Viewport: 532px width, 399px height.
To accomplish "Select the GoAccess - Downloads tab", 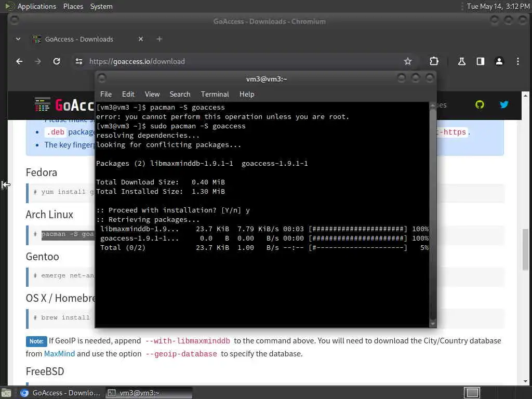I will [x=79, y=39].
